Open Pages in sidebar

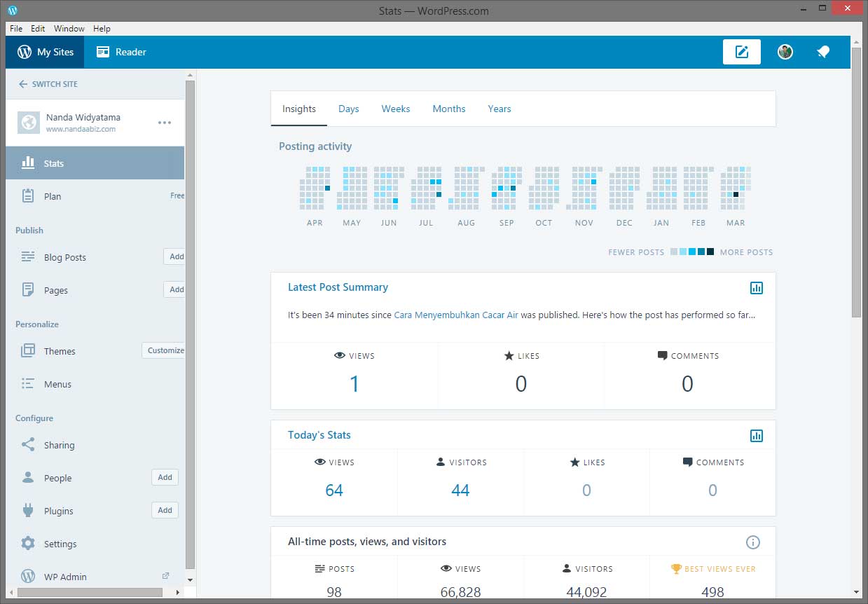[x=56, y=290]
